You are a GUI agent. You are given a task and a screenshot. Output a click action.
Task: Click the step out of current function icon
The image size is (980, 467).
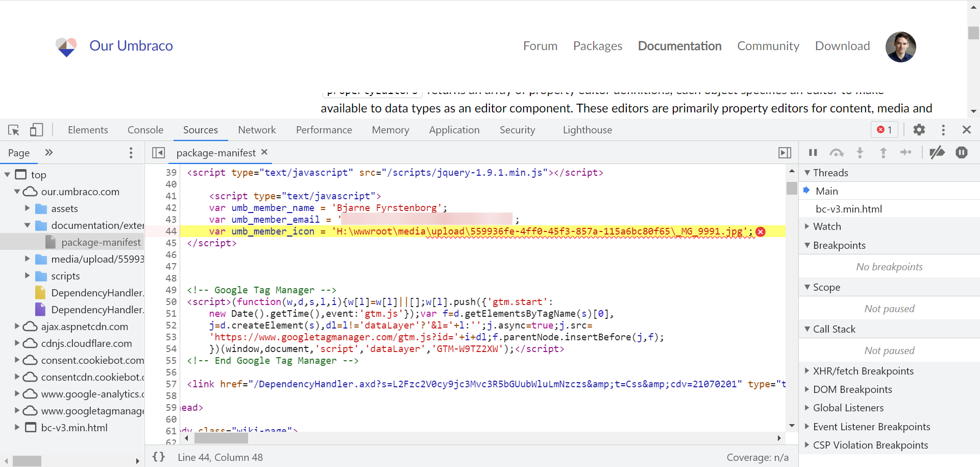tap(884, 152)
